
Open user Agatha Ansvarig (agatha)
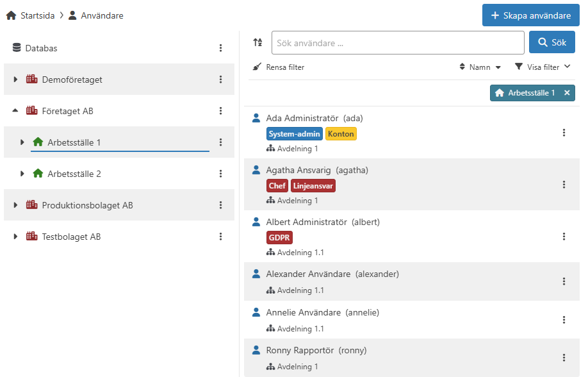coord(317,170)
